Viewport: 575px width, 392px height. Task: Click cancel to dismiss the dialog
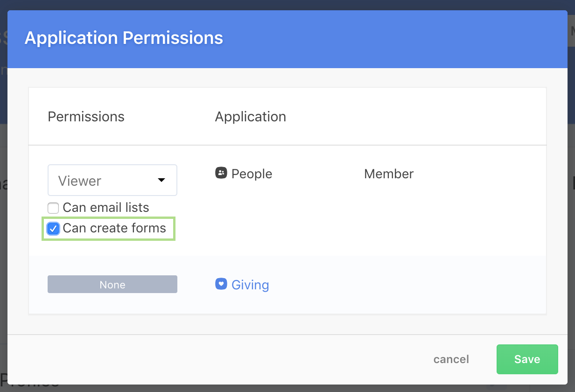point(451,359)
